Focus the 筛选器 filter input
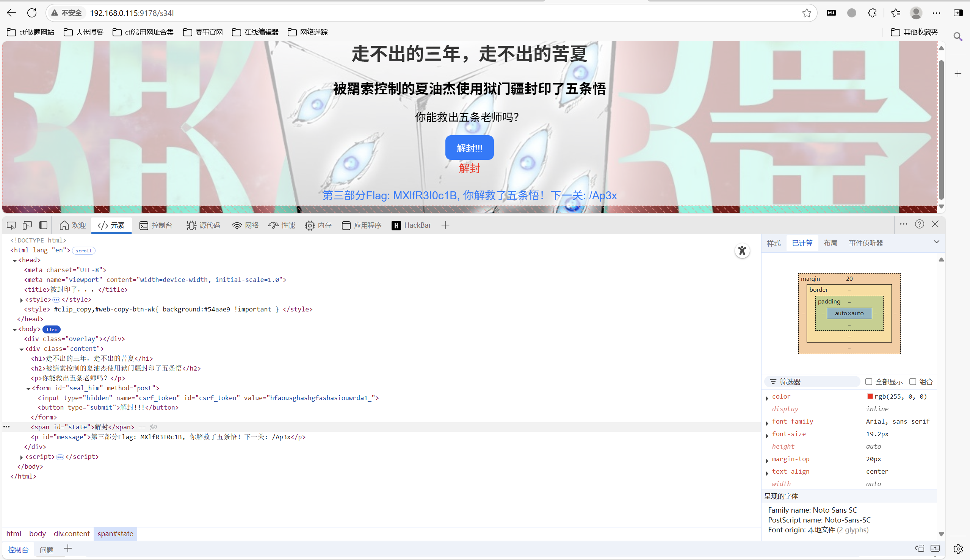The image size is (970, 560). coord(812,382)
